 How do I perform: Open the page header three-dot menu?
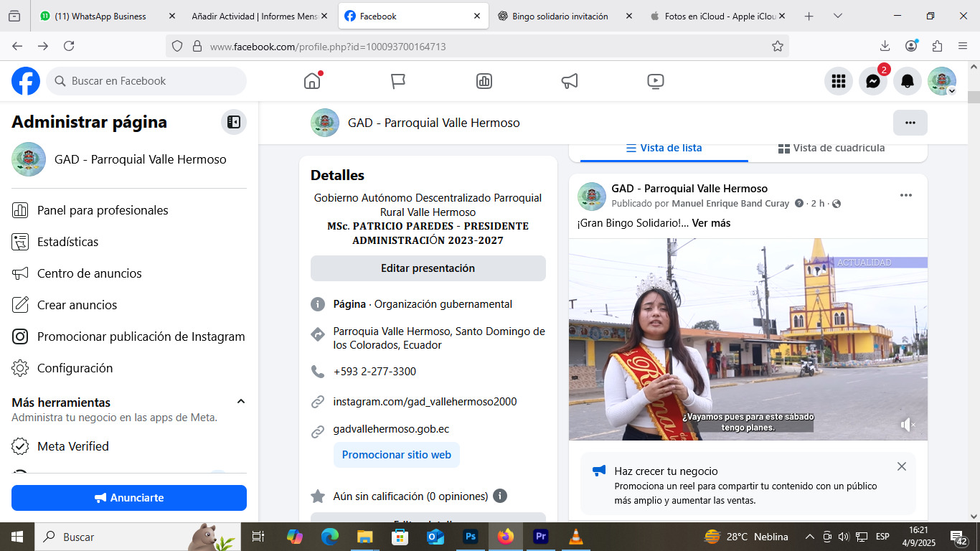(x=910, y=123)
